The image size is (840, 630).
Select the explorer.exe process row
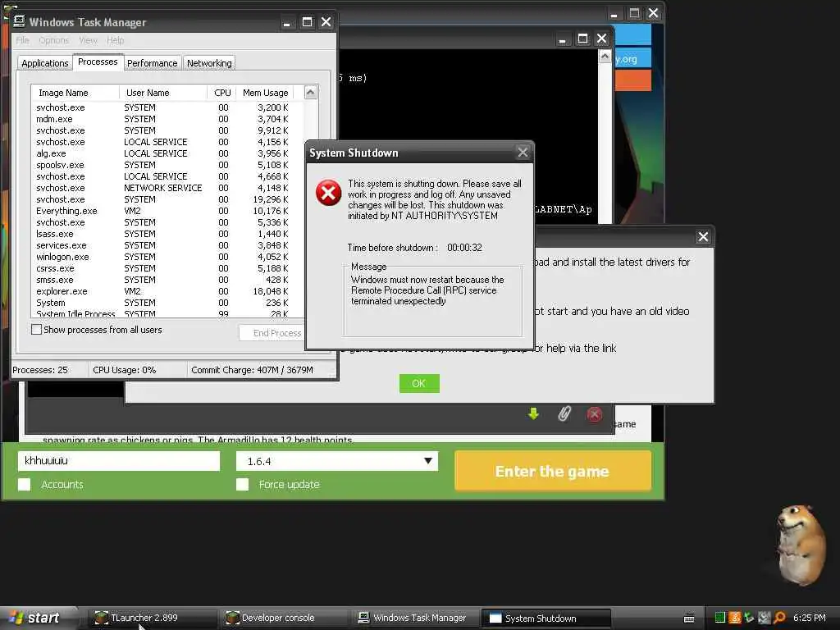167,291
